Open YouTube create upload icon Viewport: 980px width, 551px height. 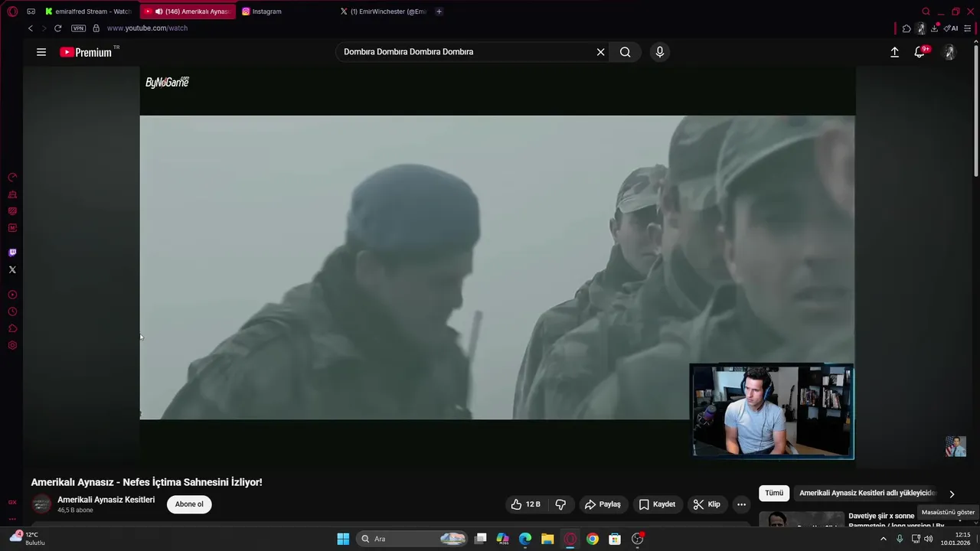[894, 52]
